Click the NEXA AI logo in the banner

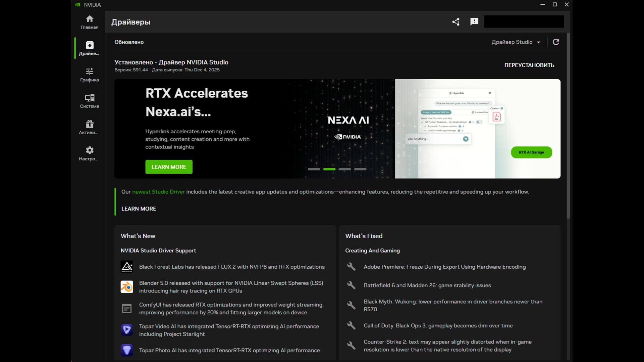[348, 120]
